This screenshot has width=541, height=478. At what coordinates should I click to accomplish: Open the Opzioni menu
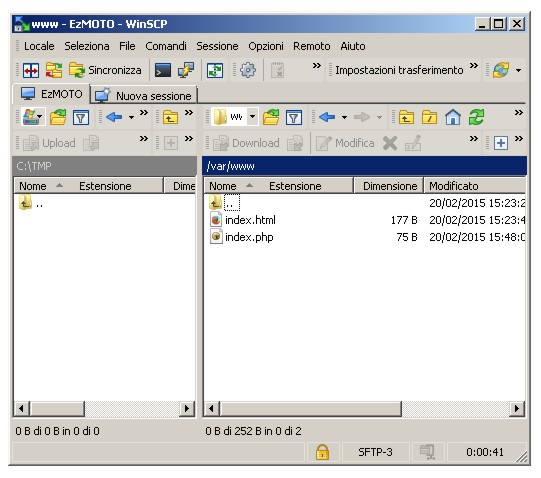pos(266,46)
